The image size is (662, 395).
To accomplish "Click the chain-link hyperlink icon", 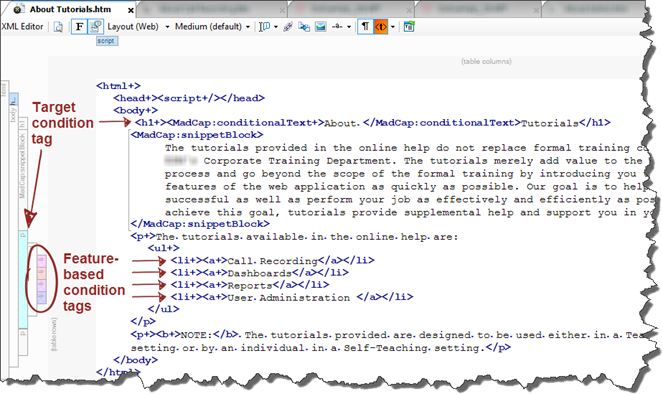I will click(288, 27).
